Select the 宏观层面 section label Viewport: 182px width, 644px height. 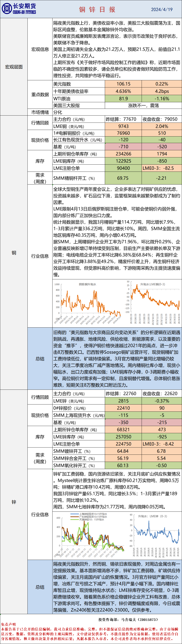(14, 67)
